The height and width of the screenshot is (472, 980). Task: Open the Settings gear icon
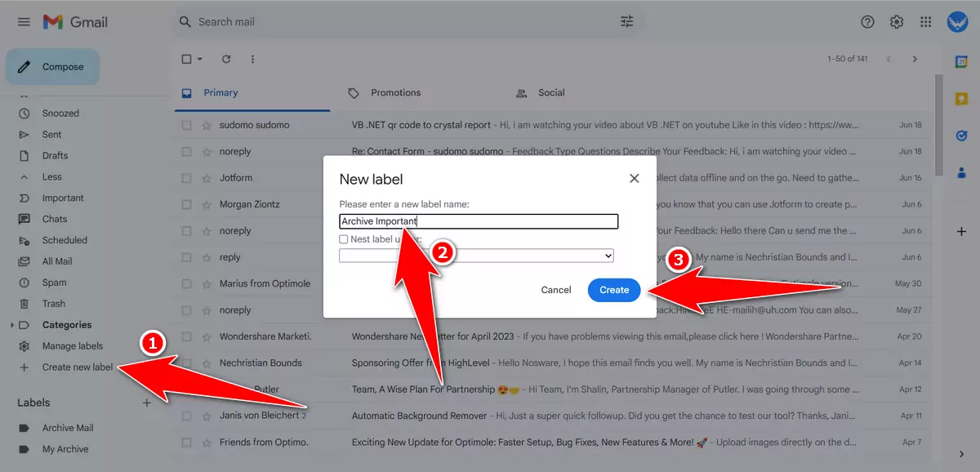(x=896, y=22)
